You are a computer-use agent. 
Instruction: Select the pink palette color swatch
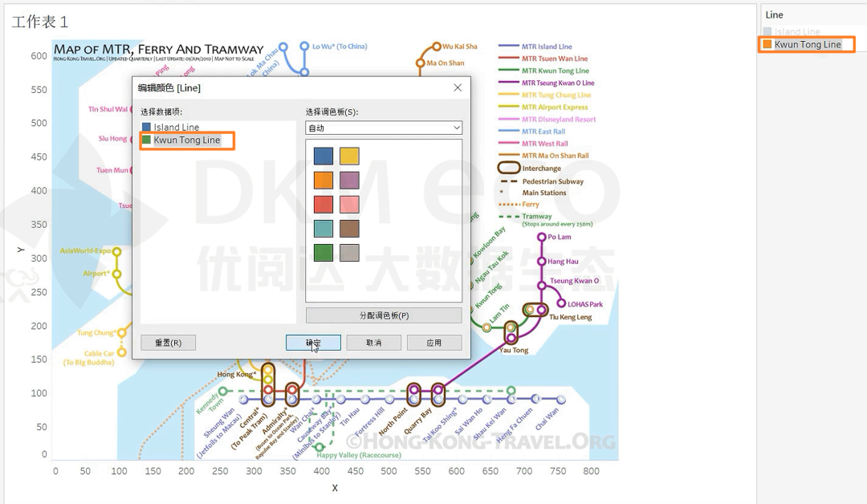349,205
